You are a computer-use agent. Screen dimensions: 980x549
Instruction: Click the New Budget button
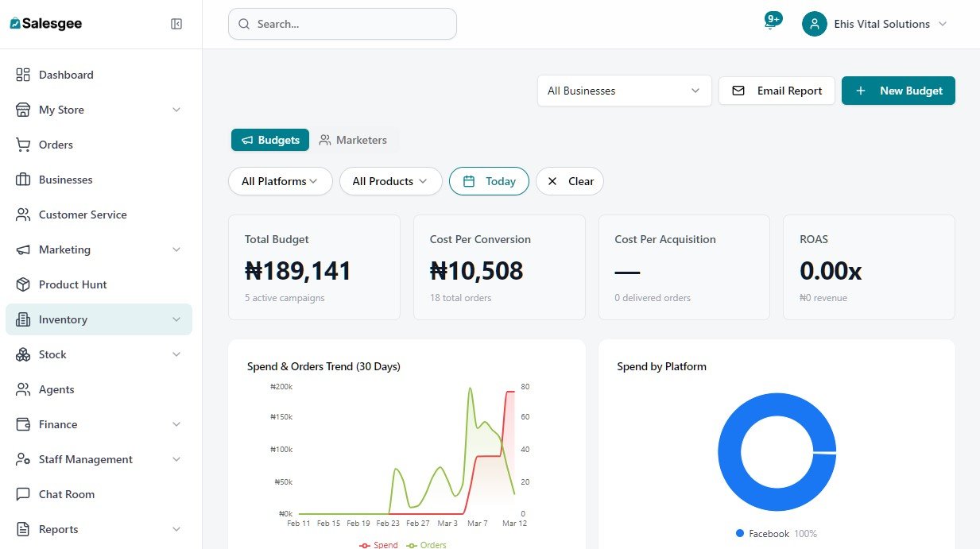tap(898, 91)
